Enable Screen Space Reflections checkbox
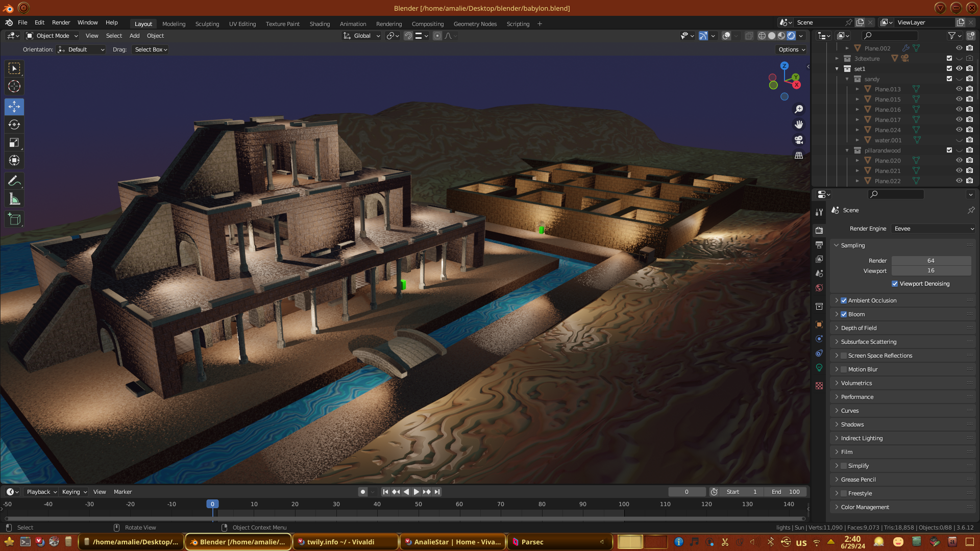This screenshot has height=551, width=980. pos(844,356)
